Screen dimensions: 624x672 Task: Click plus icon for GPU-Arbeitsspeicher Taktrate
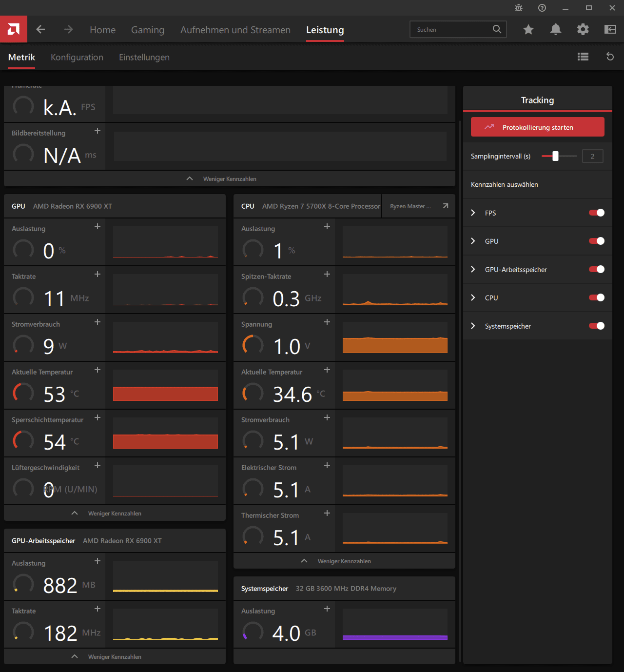(x=97, y=609)
